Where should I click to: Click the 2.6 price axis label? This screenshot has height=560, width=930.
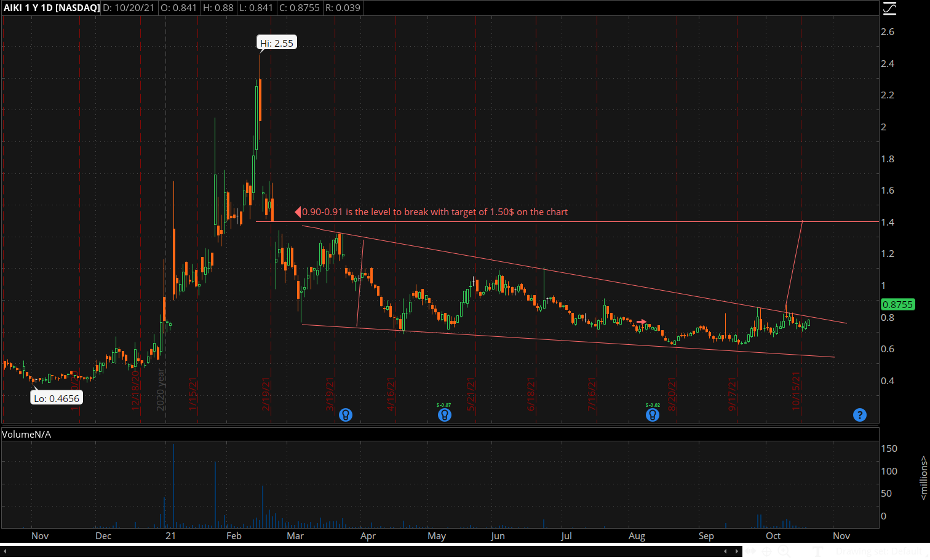888,32
